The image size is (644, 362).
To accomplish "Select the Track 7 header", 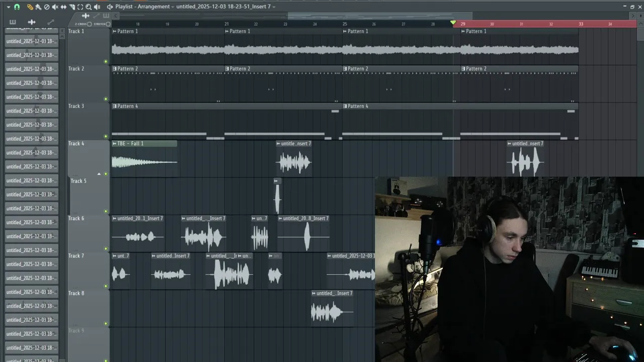I will point(89,271).
